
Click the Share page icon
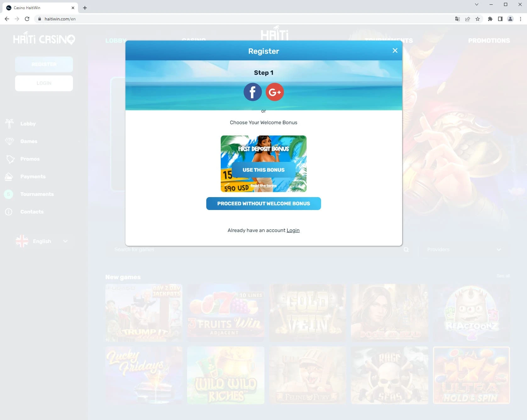click(468, 19)
